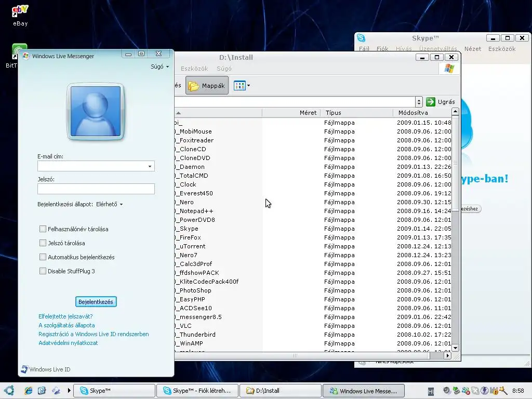This screenshot has width=532, height=399.
Task: Switch to Skype™ - Fiók létreh... taskbar button
Action: 197,391
